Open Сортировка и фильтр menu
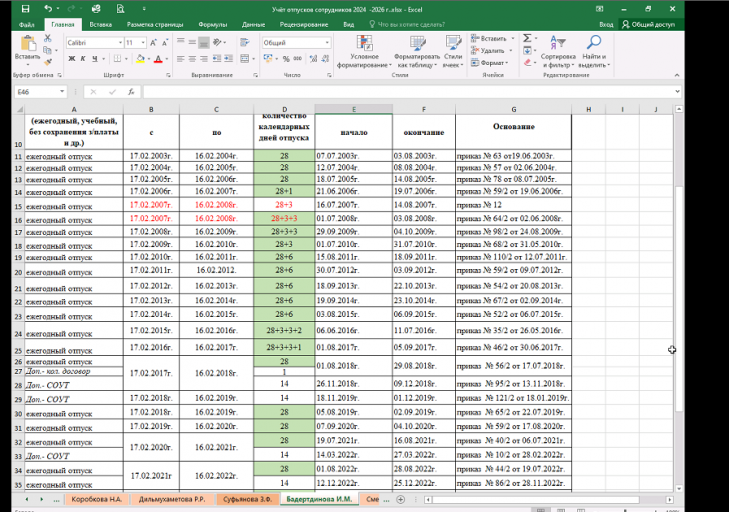 point(558,52)
